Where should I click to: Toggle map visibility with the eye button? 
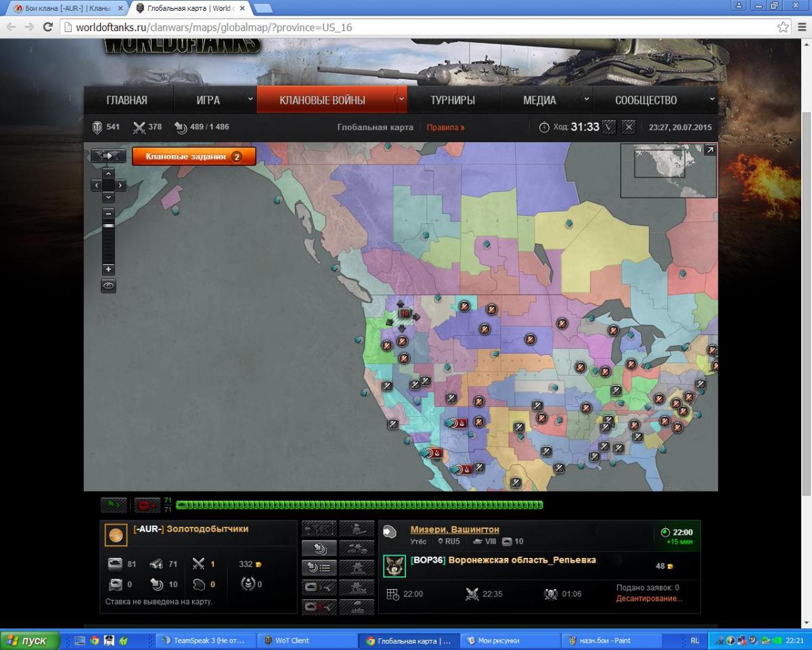[x=108, y=286]
